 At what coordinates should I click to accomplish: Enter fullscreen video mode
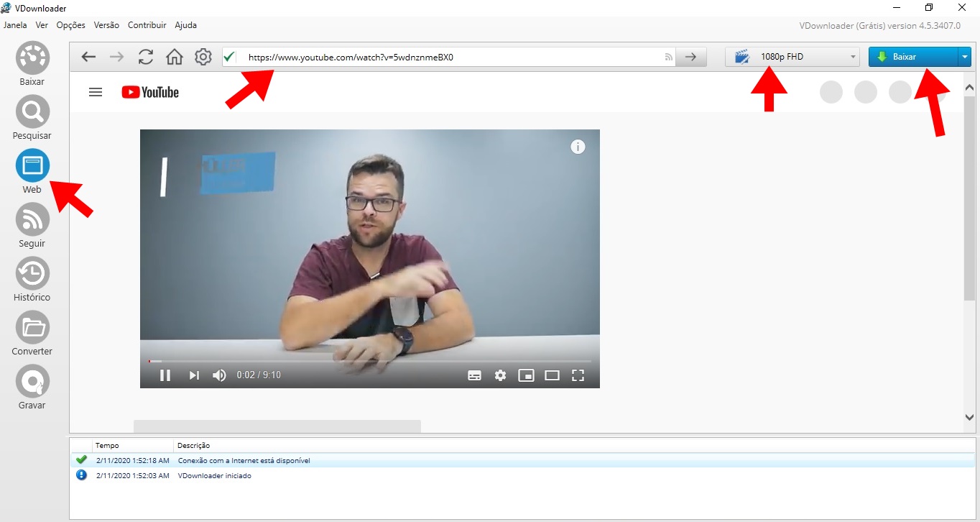[x=578, y=375]
